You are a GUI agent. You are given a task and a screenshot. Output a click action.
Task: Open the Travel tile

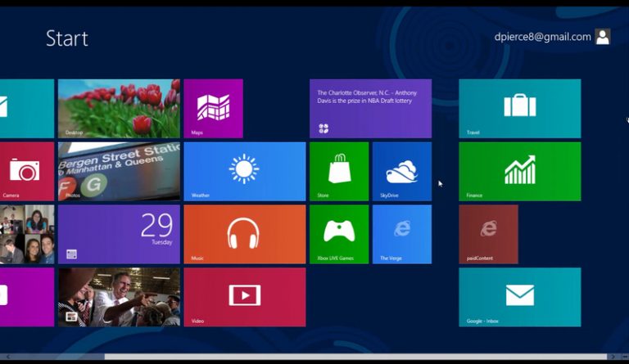520,109
